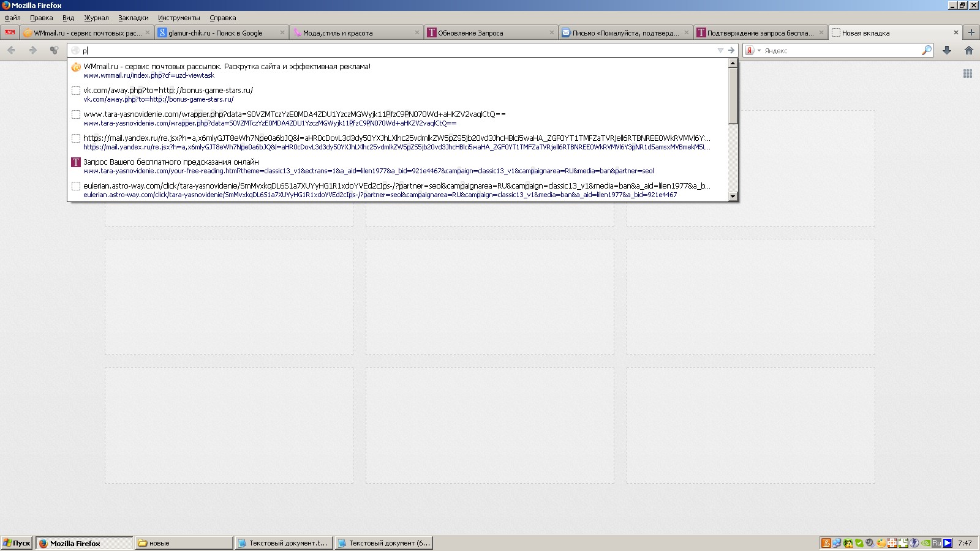
Task: Open the volume speaker tray icon
Action: [x=870, y=543]
